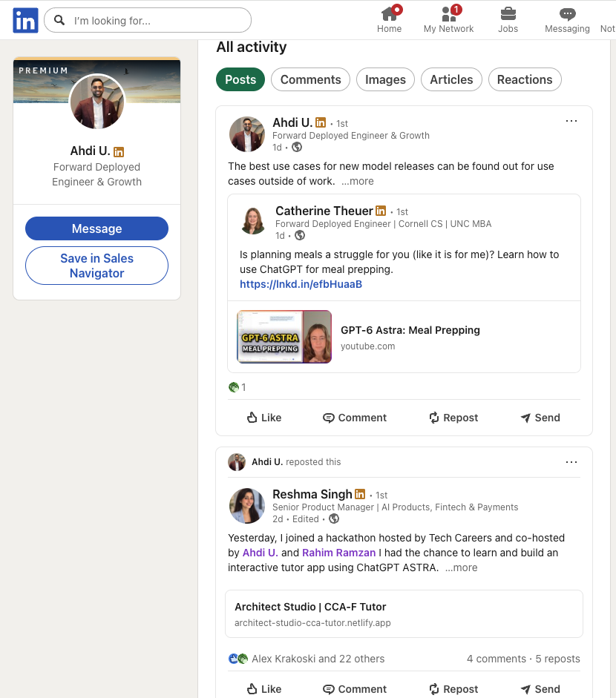Expand "...more" on Reshma's hackathon post
The width and height of the screenshot is (616, 698).
pos(462,567)
